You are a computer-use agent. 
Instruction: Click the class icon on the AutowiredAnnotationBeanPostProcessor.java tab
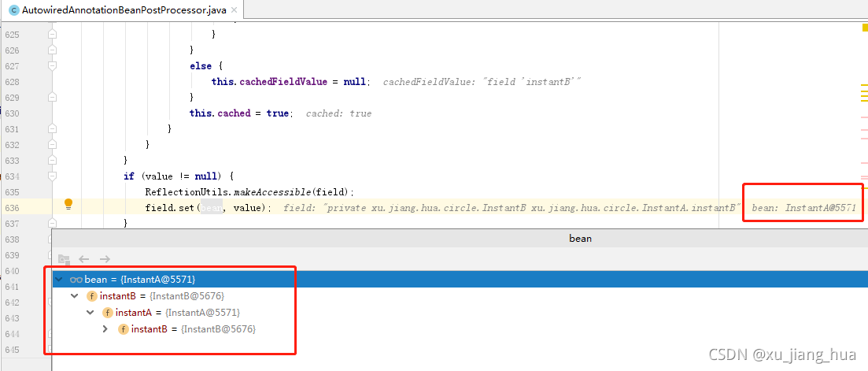[14, 10]
